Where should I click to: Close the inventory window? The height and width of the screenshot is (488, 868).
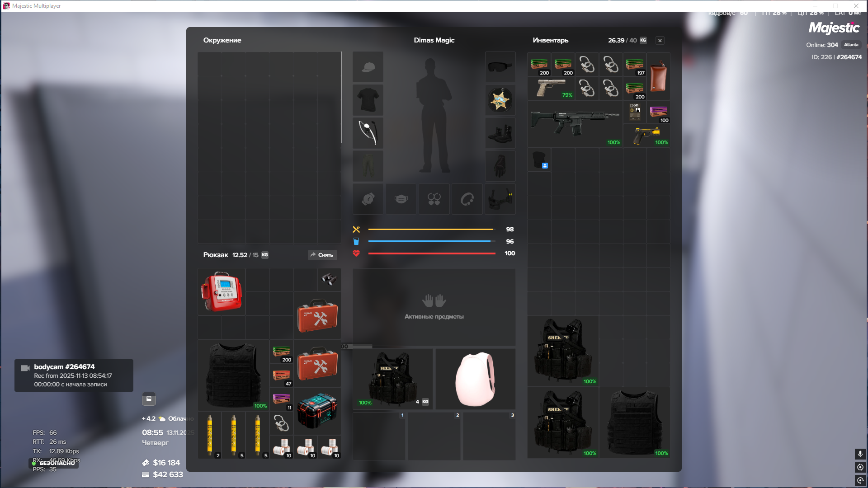pos(660,41)
